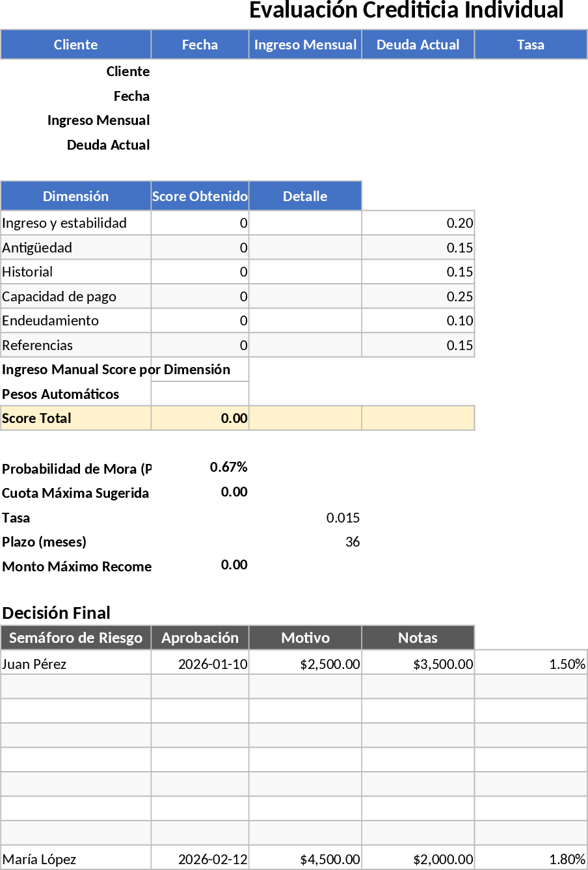Viewport: 588px width, 870px height.
Task: Select the input cell next to Cliente label
Action: tap(200, 72)
